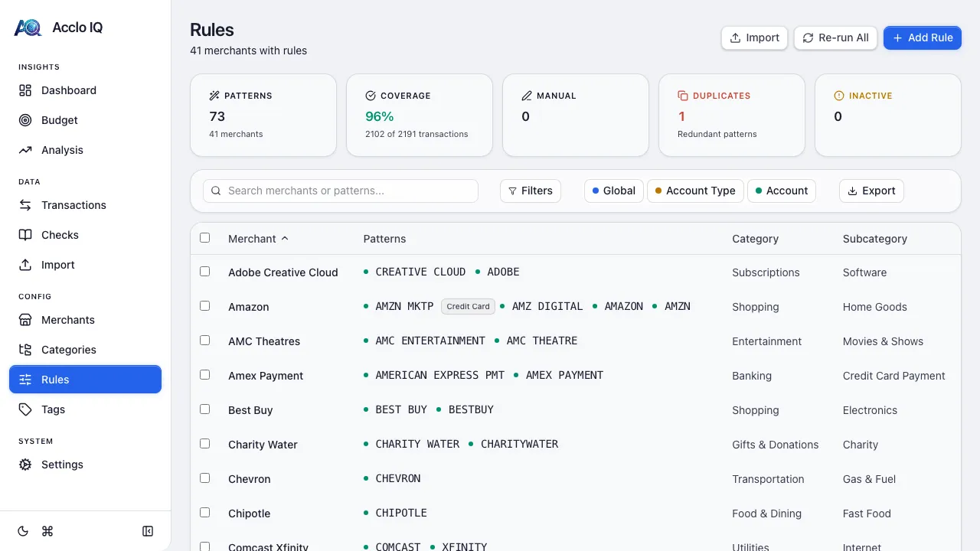
Task: Click the search magnifier icon
Action: coord(217,191)
